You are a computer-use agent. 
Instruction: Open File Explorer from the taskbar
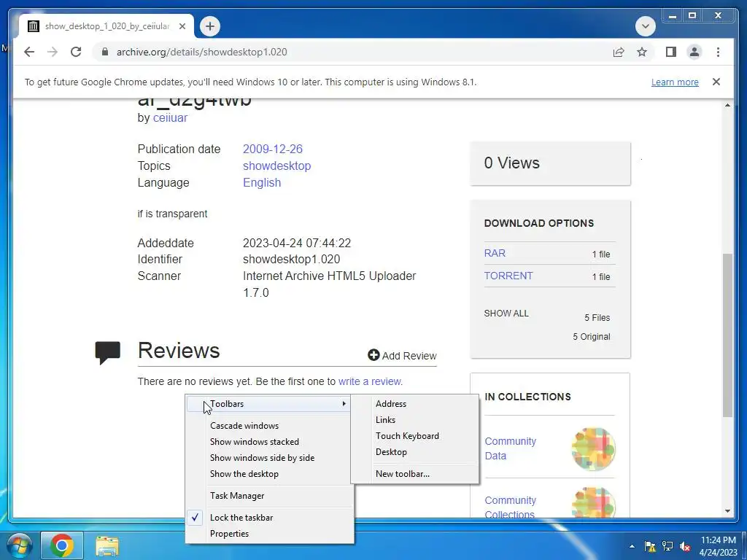(x=107, y=546)
